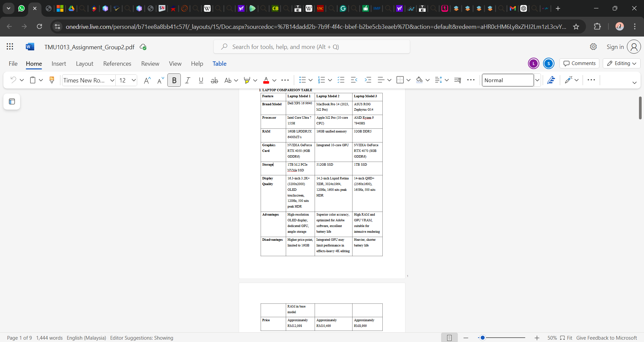Switch to the Insert tab
Viewport: 644px width, 342px height.
[x=59, y=64]
